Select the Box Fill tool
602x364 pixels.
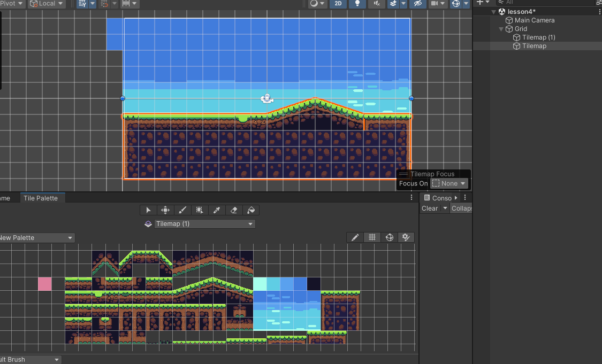(200, 210)
